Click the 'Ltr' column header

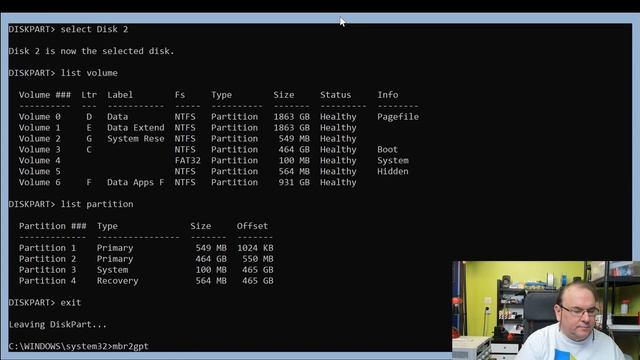(x=89, y=95)
